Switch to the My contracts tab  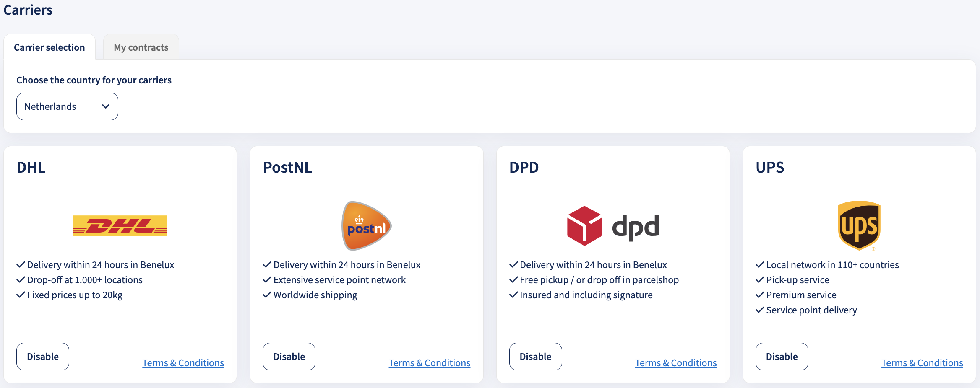point(141,47)
